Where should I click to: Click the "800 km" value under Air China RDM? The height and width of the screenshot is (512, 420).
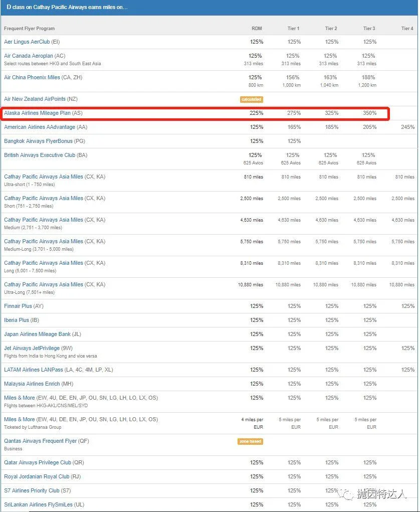256,85
